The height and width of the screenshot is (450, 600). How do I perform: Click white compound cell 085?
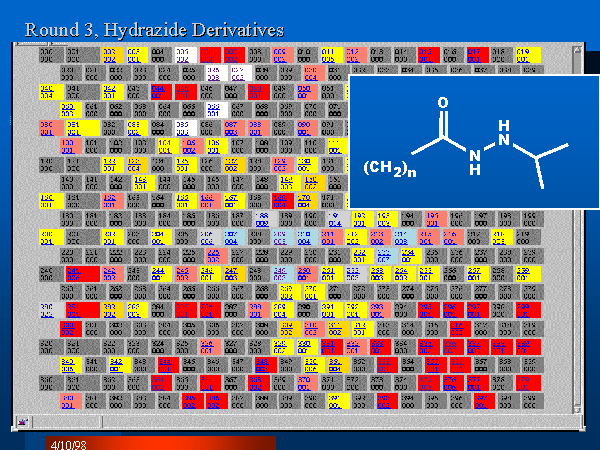[x=183, y=127]
